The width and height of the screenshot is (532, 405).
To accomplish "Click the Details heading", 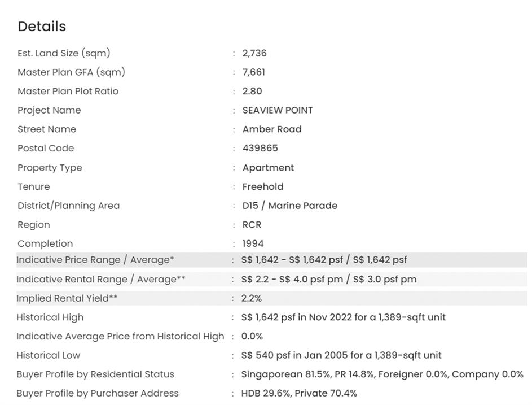I will click(42, 27).
